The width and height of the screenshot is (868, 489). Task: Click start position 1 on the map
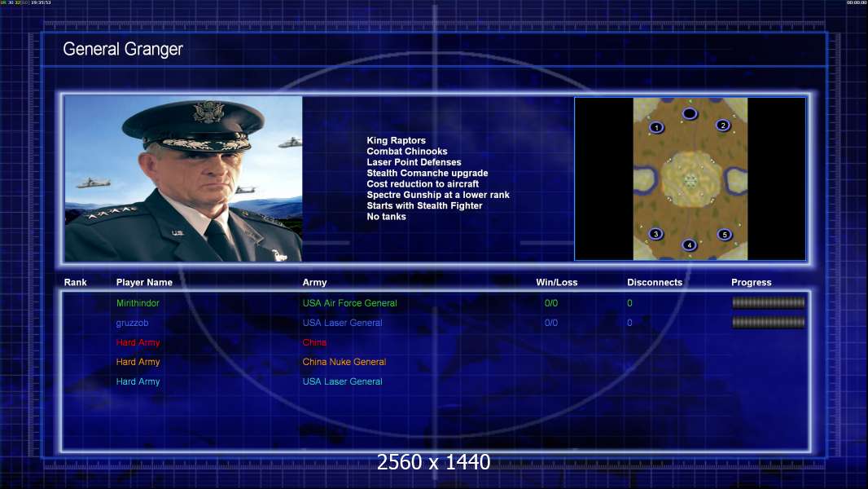pos(656,127)
